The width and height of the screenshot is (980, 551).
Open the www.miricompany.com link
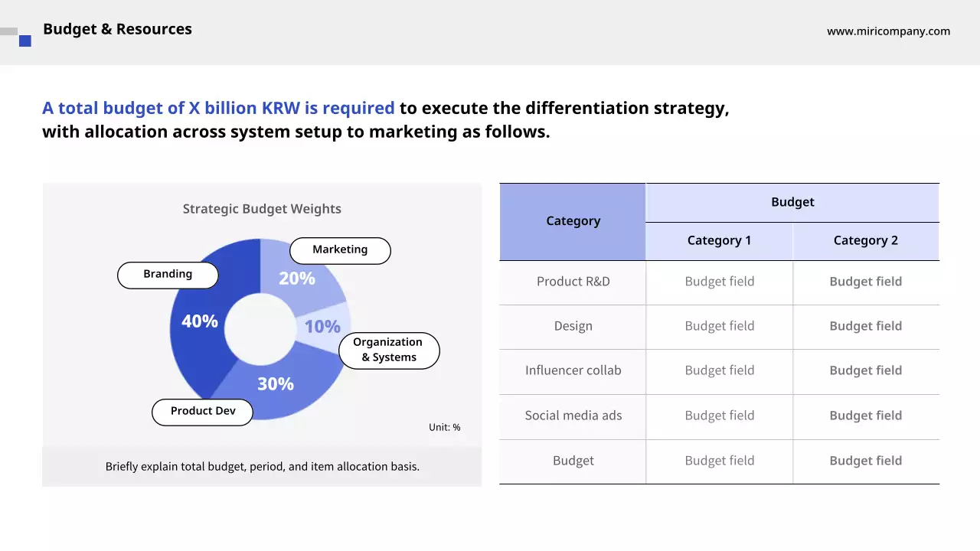[x=888, y=31]
